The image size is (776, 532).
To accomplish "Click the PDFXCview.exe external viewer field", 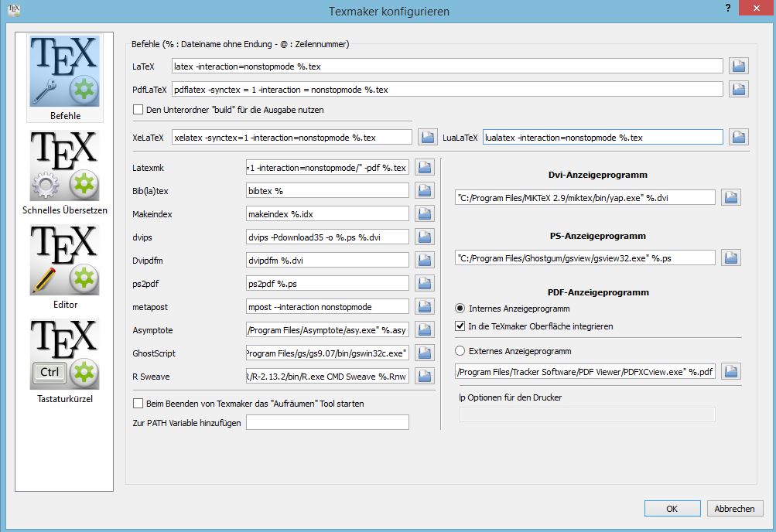I will [585, 372].
